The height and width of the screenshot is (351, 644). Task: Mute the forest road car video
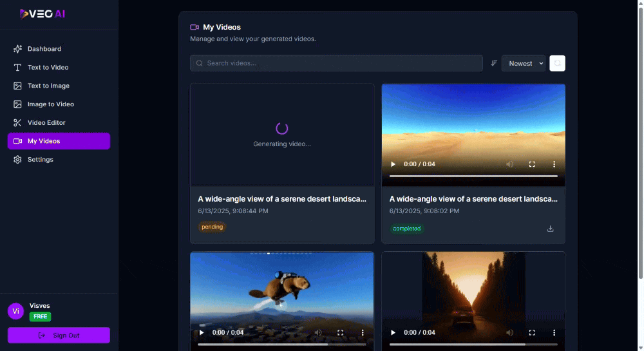[509, 332]
